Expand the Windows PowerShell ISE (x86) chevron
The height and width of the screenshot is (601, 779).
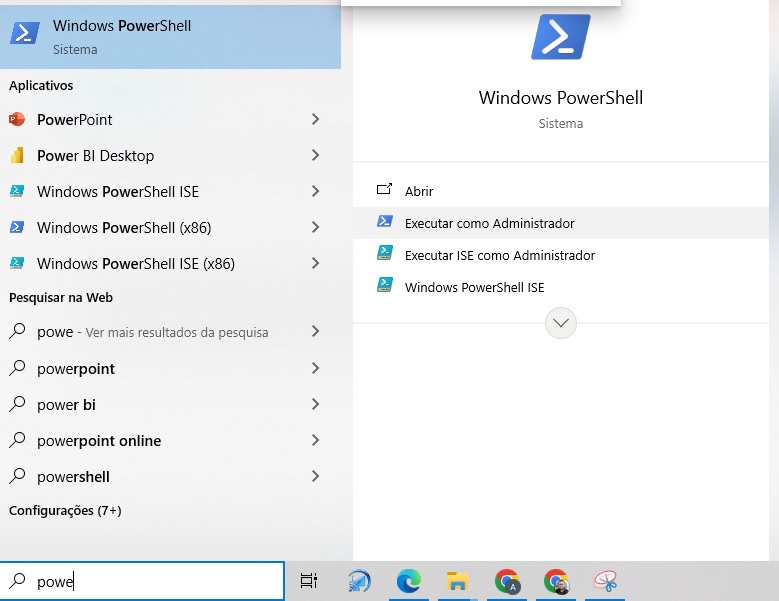point(315,263)
